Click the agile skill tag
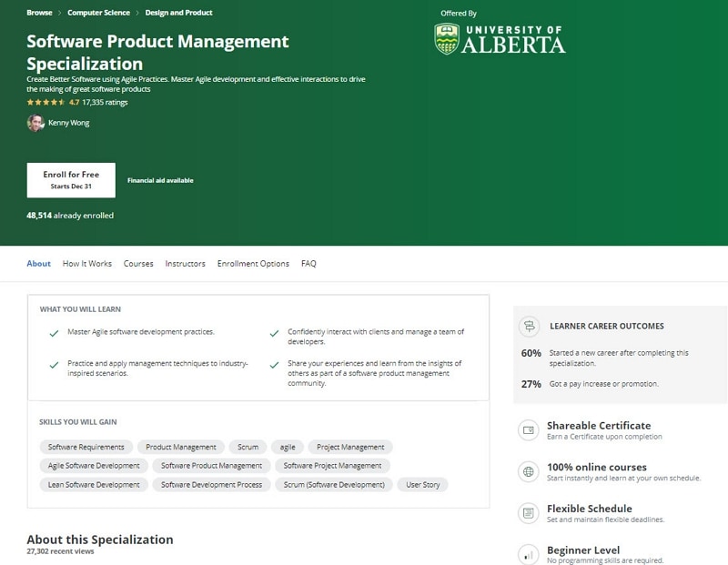The height and width of the screenshot is (565, 728). click(x=288, y=447)
